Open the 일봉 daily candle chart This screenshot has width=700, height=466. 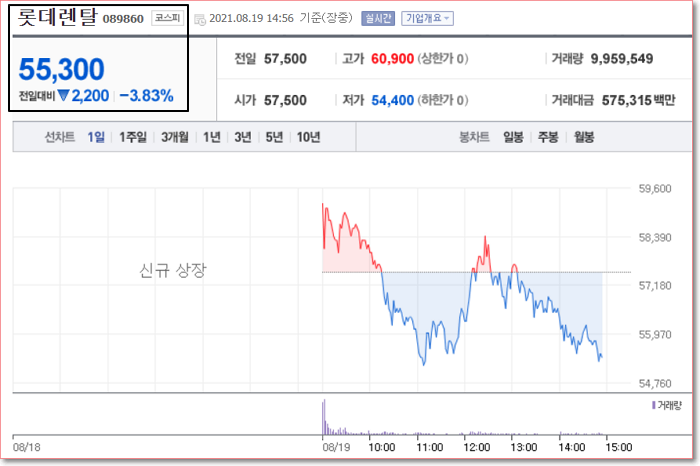coord(513,137)
